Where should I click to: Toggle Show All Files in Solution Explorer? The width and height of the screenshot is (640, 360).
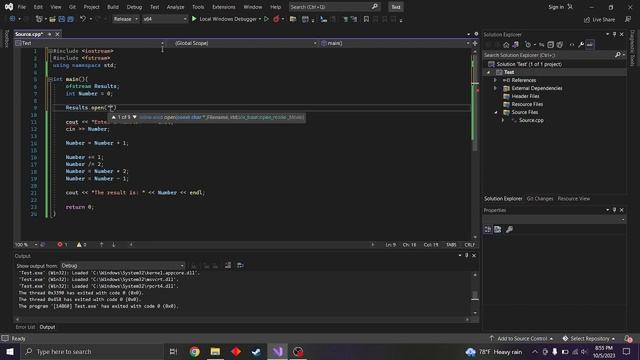(560, 45)
